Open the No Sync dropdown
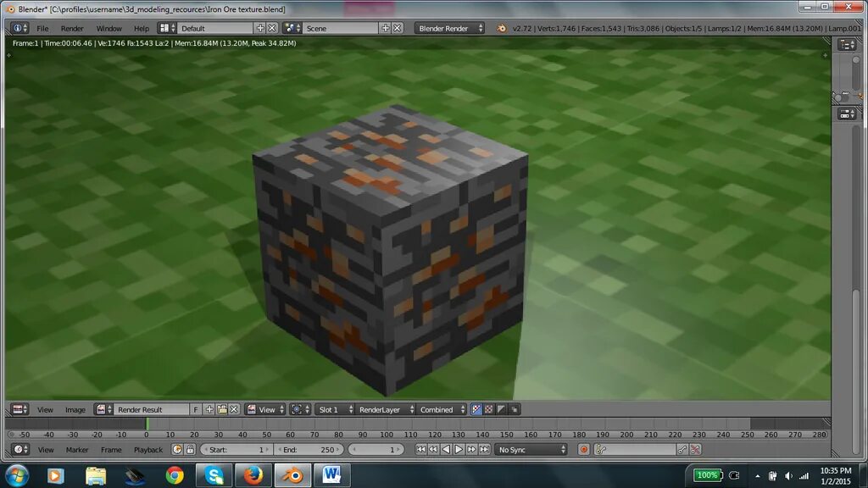 (x=531, y=450)
